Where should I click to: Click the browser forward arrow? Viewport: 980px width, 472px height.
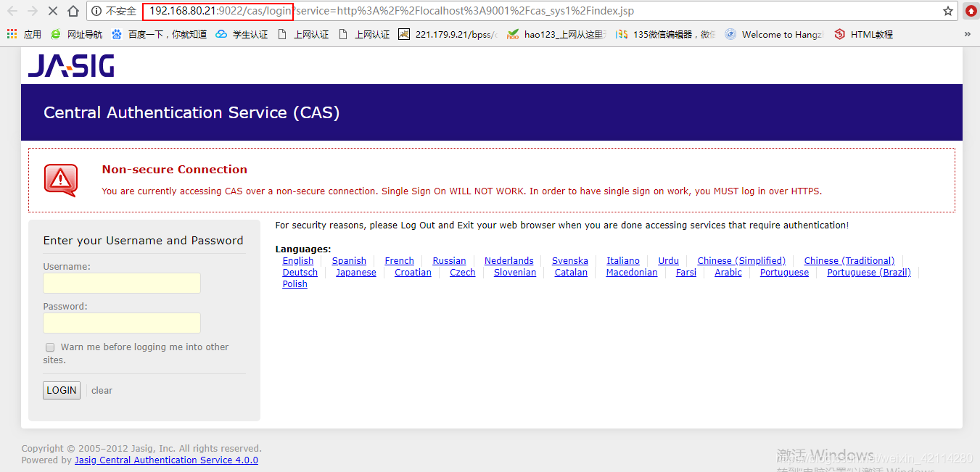[32, 11]
